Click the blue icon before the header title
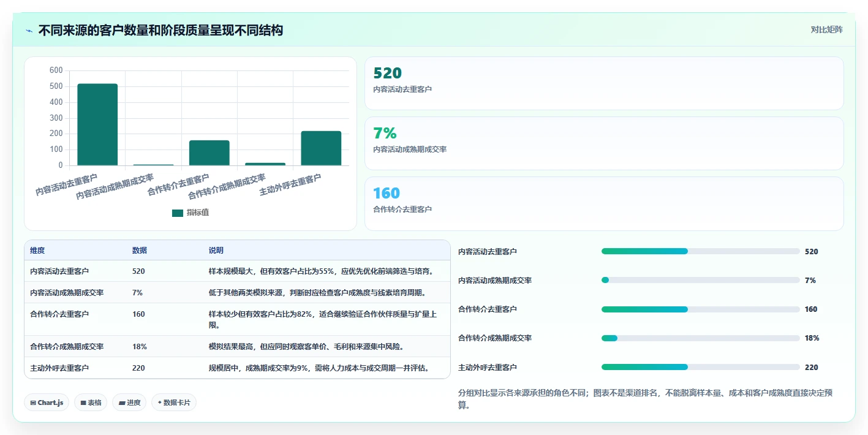The height and width of the screenshot is (435, 868). (29, 31)
